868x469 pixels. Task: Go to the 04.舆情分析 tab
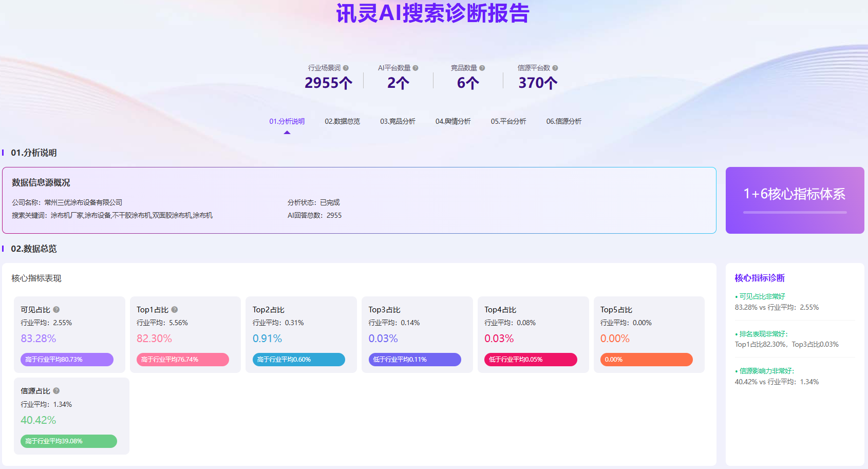pyautogui.click(x=453, y=121)
